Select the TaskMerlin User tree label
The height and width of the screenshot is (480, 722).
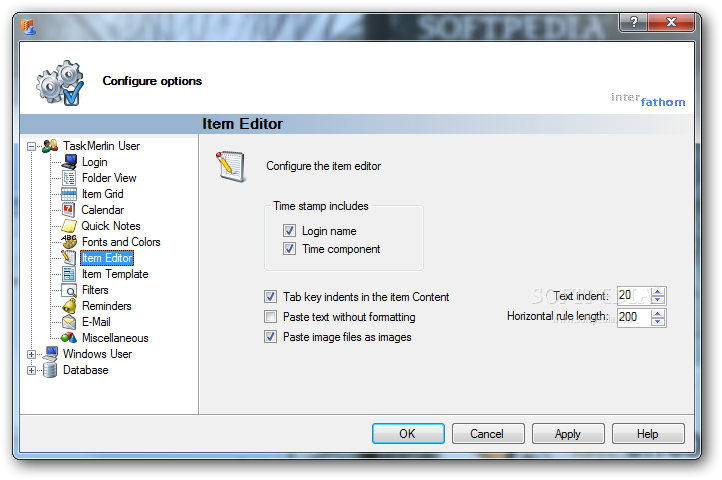click(101, 146)
